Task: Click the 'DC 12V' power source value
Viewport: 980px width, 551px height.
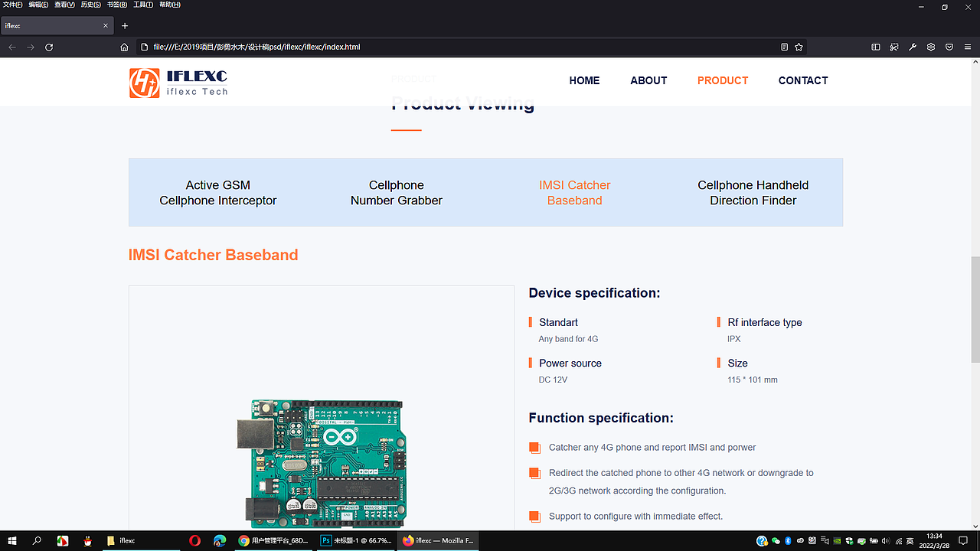Action: click(x=553, y=380)
